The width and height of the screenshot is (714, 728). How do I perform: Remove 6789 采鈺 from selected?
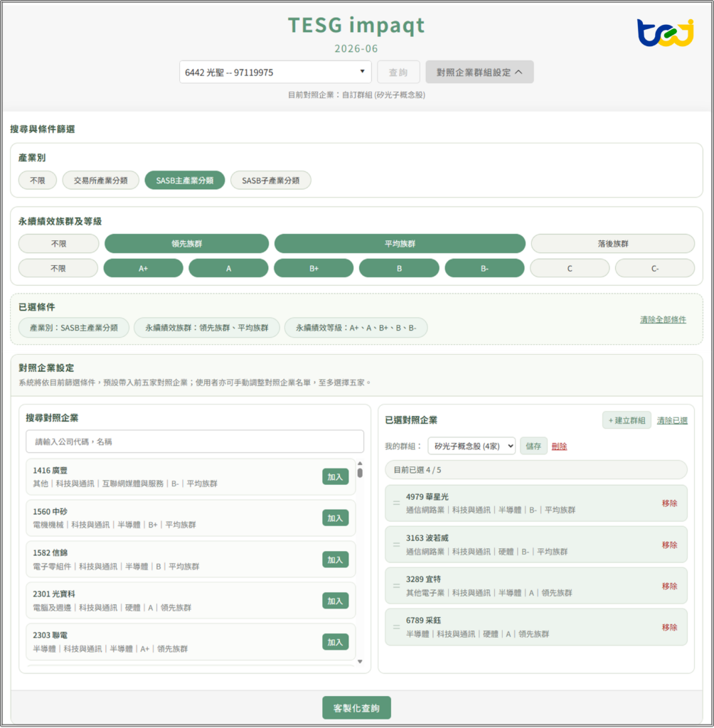click(669, 627)
